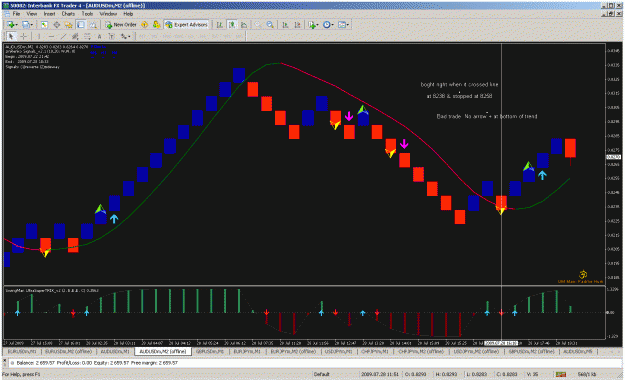Open the View menu
Image resolution: width=625 pixels, height=380 pixels.
point(31,14)
